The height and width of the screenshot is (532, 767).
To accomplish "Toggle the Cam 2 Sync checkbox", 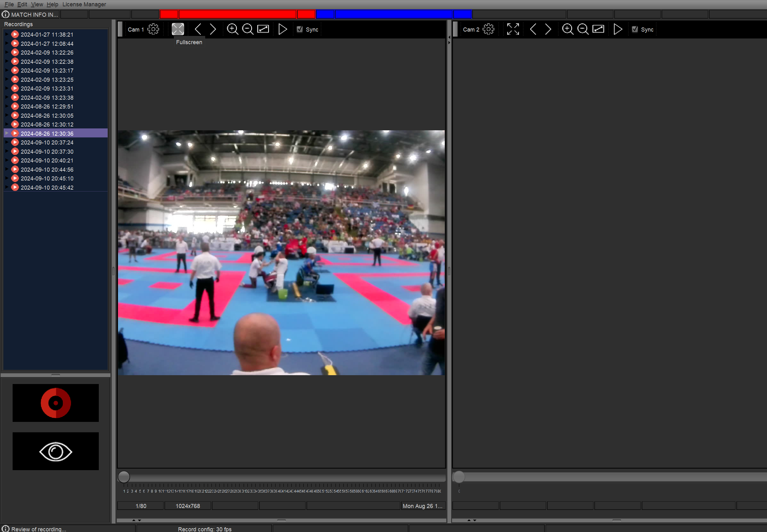I will [x=635, y=29].
